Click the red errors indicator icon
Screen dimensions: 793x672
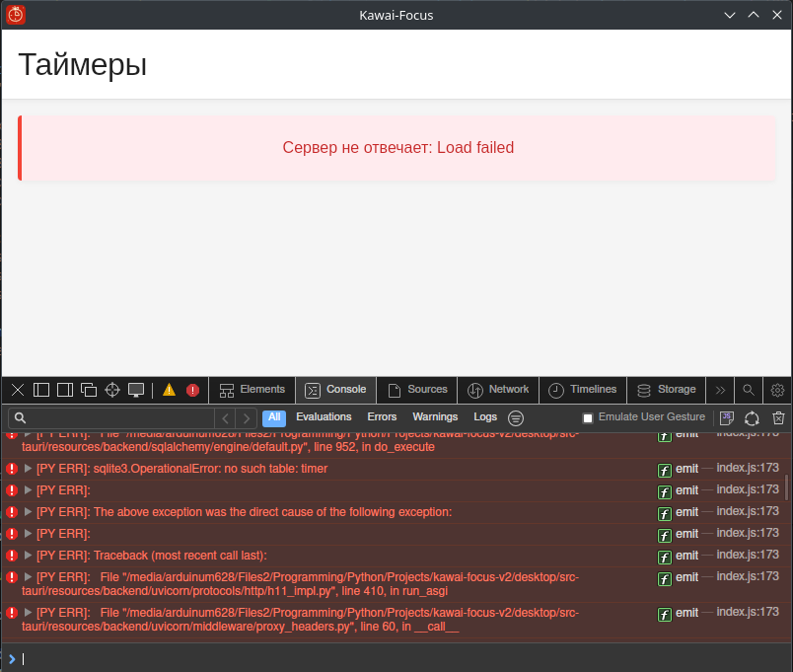192,390
